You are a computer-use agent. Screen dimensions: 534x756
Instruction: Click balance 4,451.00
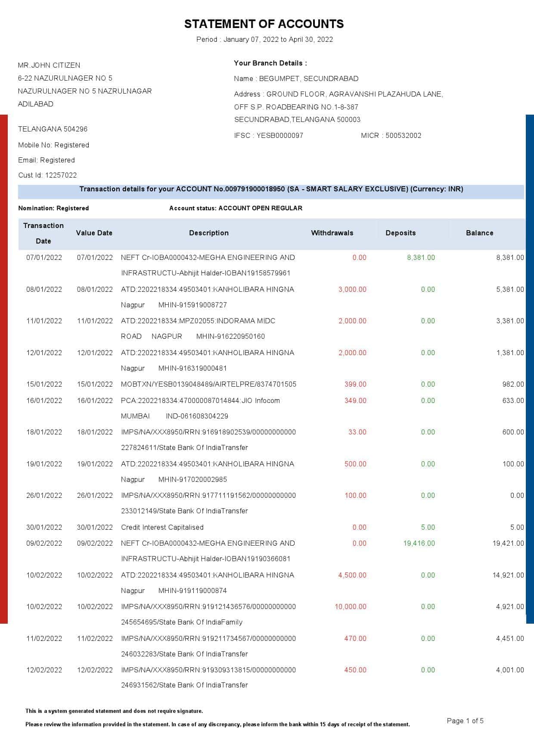click(x=510, y=638)
